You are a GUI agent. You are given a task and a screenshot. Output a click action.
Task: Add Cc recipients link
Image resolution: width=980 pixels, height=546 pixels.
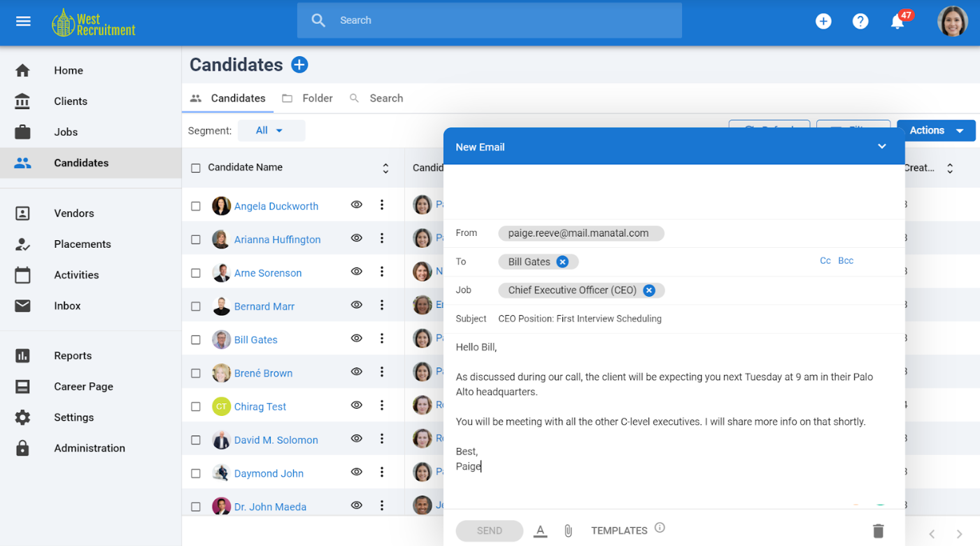(x=825, y=260)
